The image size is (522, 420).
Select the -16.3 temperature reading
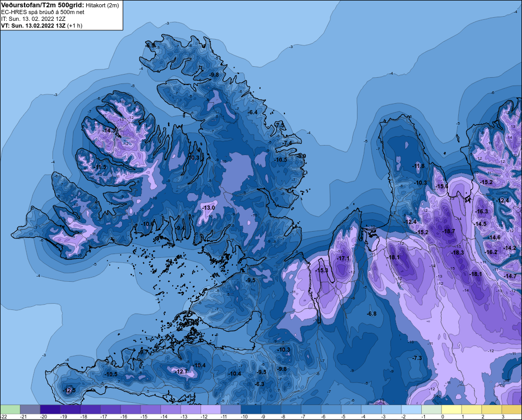tap(482, 211)
